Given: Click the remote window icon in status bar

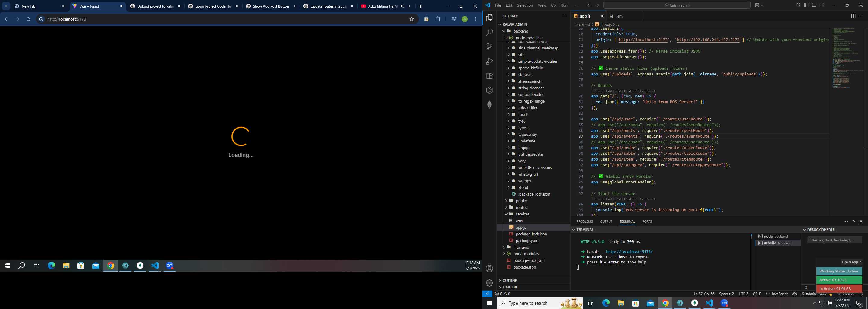Looking at the screenshot, I should pos(487,294).
